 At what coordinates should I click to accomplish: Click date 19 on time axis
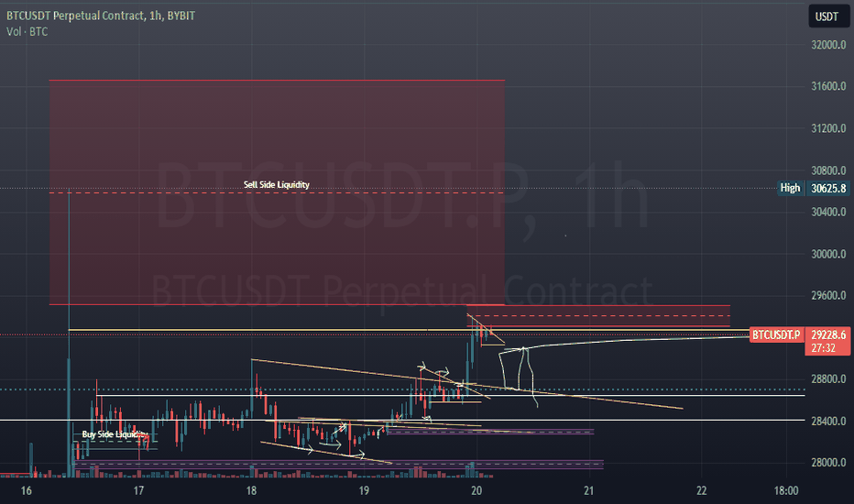(364, 491)
